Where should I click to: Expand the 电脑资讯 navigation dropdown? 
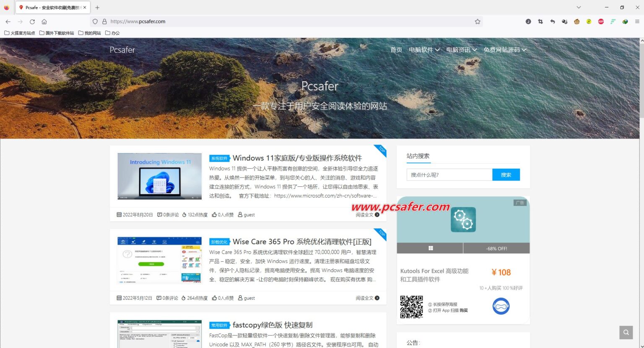(461, 50)
